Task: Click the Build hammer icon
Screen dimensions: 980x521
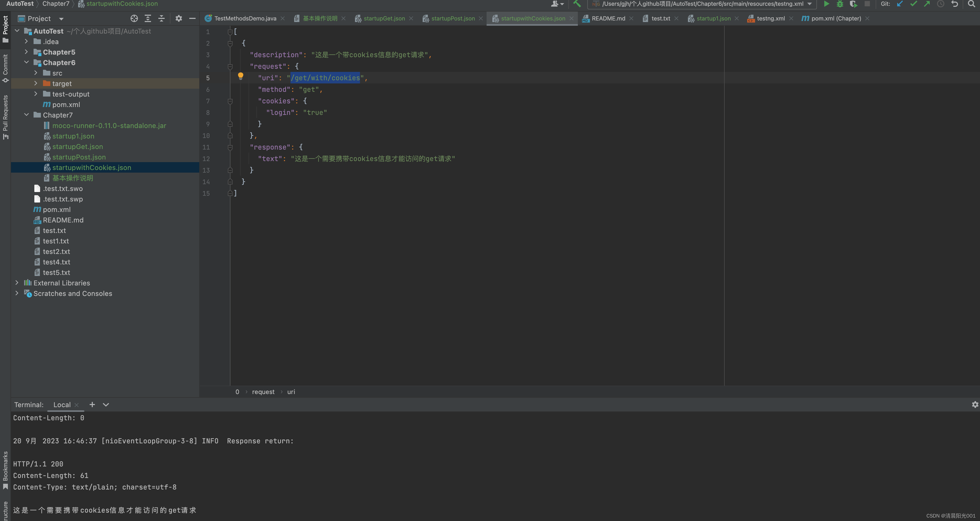Action: [577, 4]
